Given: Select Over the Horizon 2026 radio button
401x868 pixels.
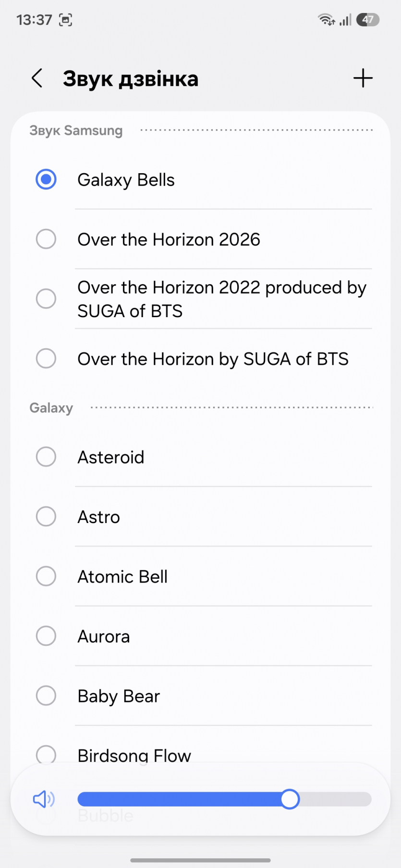Looking at the screenshot, I should click(x=46, y=239).
